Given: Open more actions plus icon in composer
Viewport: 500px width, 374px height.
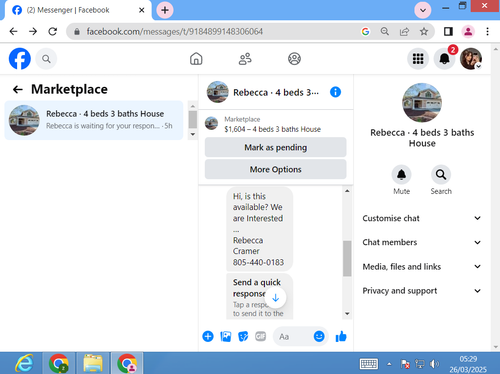Looking at the screenshot, I should [x=208, y=336].
